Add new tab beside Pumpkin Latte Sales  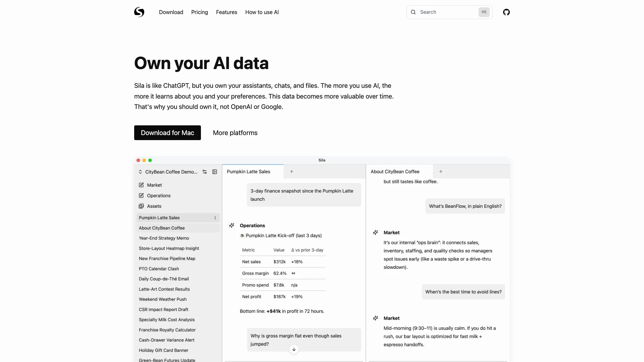tap(291, 172)
